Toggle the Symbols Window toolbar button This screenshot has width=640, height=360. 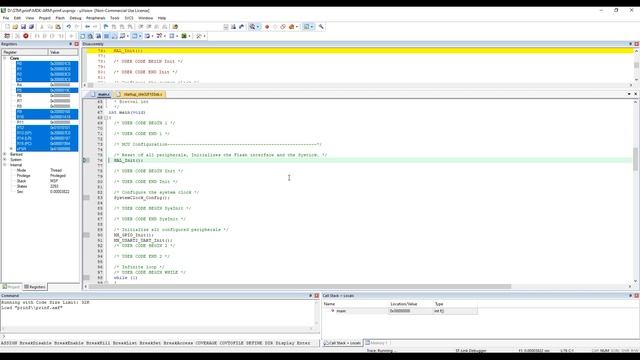(98, 36)
